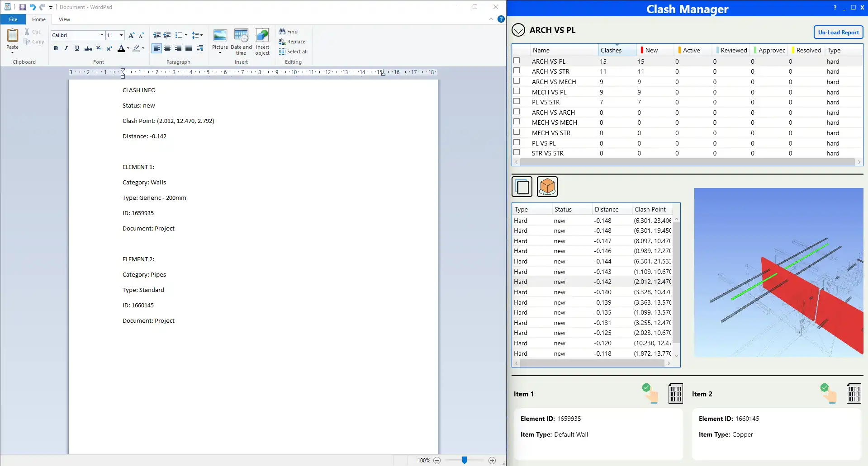
Task: Click the Date and time insert icon
Action: 241,42
